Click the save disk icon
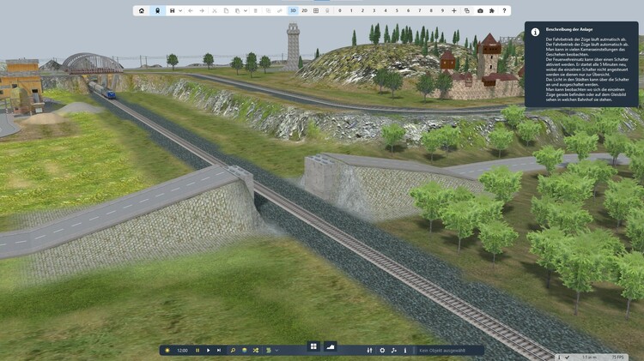Screen dimensions: 644x361 tap(173, 11)
